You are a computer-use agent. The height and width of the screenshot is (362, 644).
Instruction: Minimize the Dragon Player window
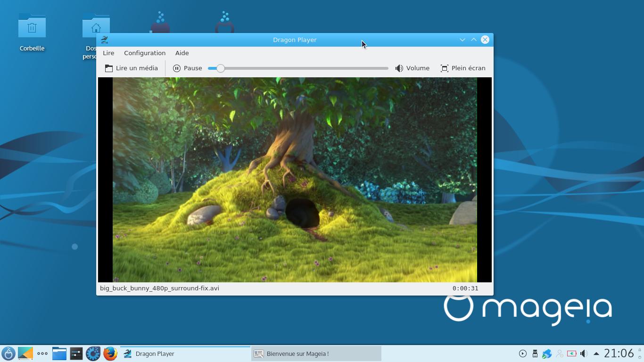pos(462,40)
